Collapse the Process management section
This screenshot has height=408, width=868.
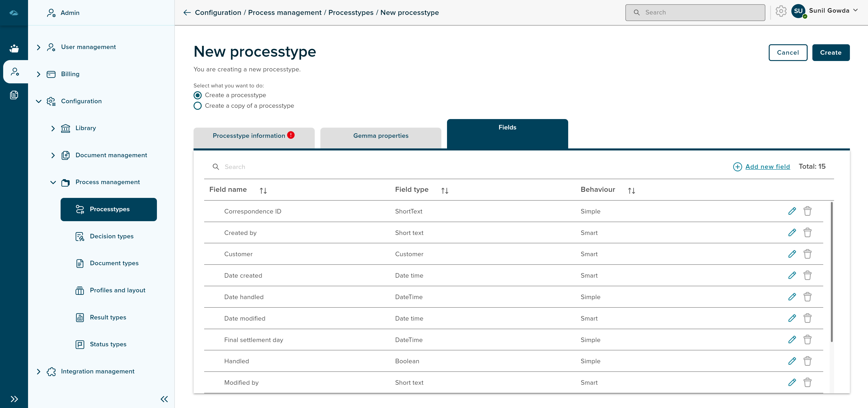click(53, 182)
